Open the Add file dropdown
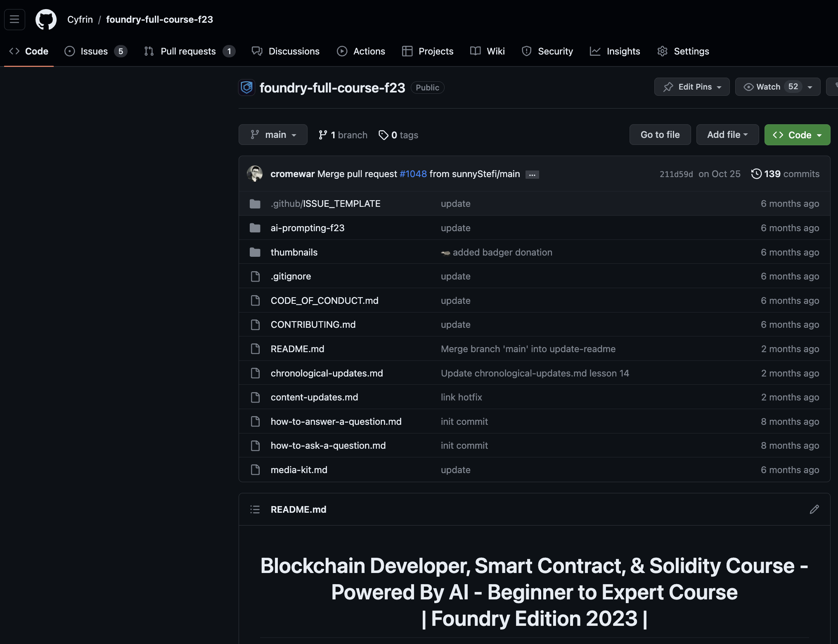Screen dimensions: 838x644 (727, 135)
